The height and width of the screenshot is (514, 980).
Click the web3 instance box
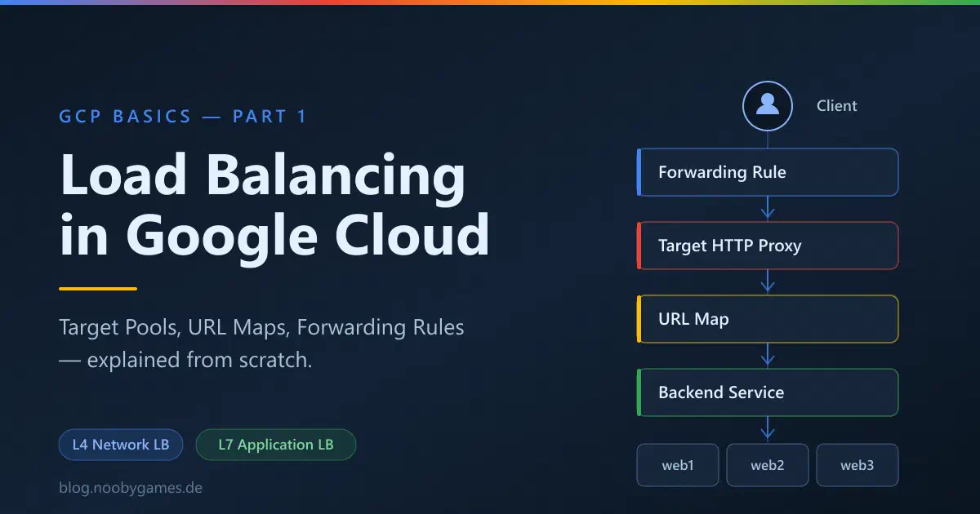(x=857, y=465)
